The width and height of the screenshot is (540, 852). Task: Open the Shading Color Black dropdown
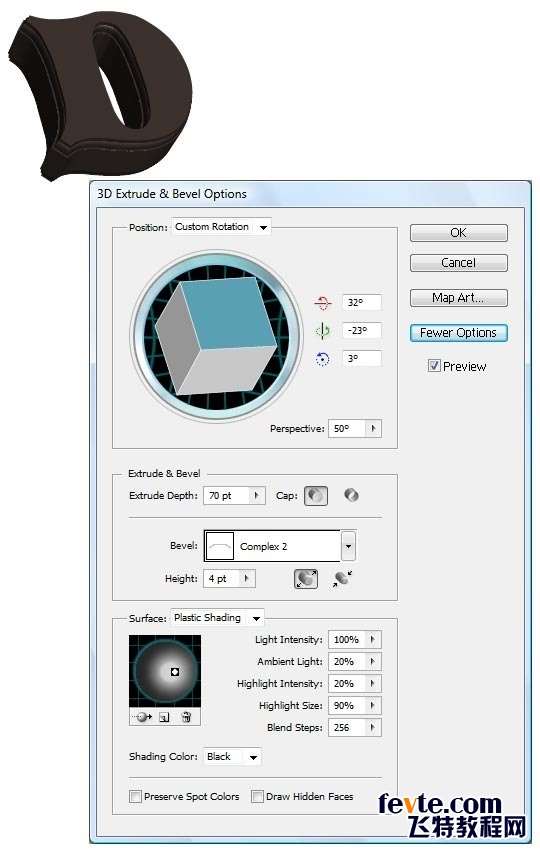(233, 756)
